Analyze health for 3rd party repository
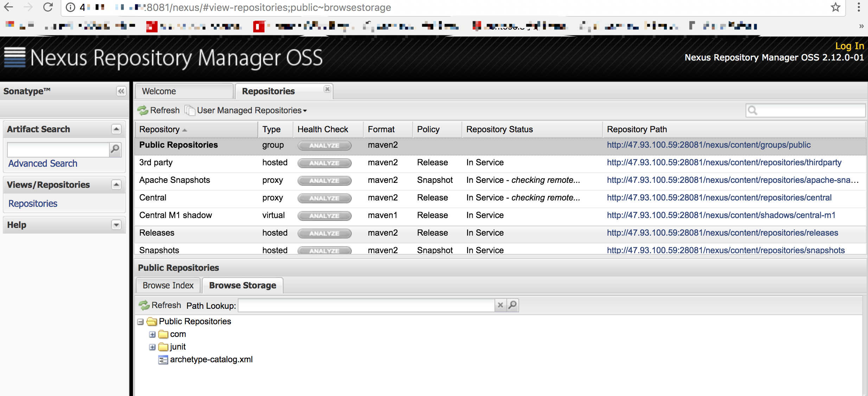This screenshot has width=868, height=396. coord(324,163)
